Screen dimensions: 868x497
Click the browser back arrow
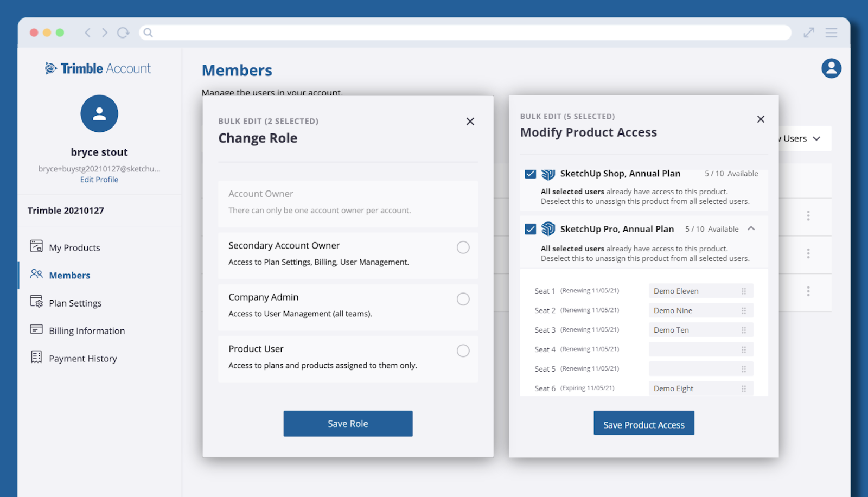[87, 33]
